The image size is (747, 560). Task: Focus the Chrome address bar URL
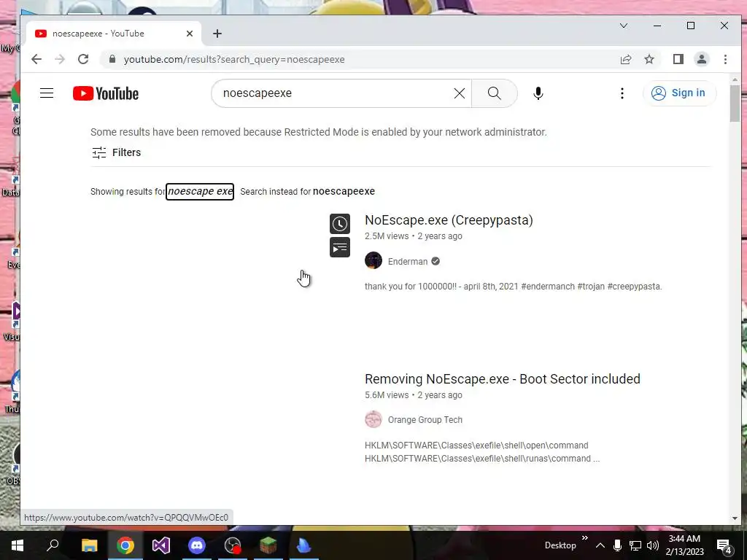[234, 60]
